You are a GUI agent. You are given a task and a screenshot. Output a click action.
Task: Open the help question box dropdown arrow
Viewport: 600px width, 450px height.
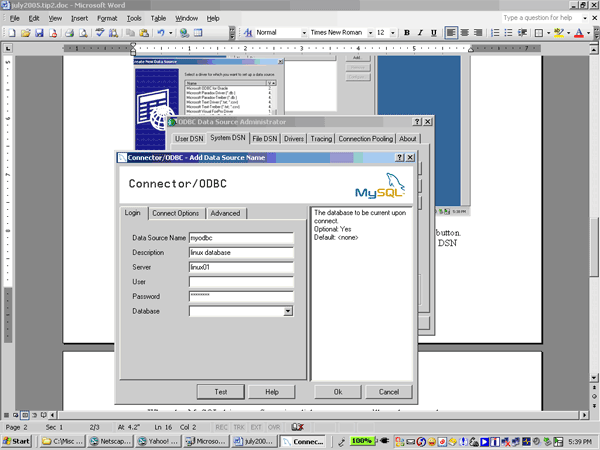pyautogui.click(x=585, y=18)
